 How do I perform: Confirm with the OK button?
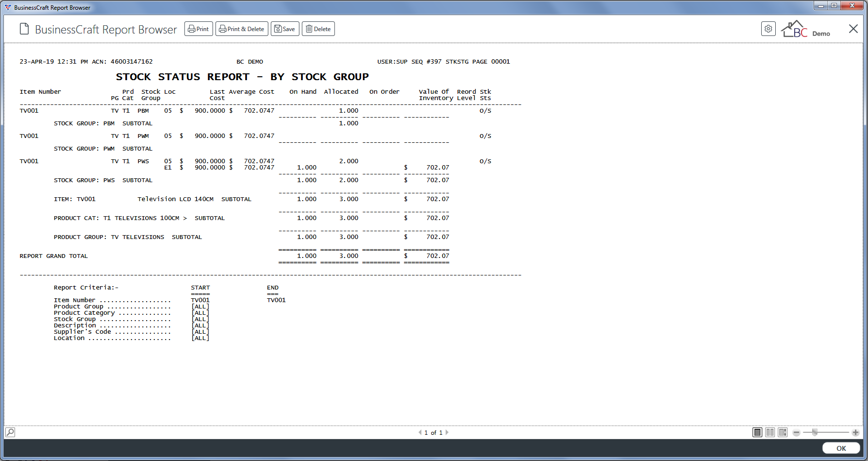point(841,448)
